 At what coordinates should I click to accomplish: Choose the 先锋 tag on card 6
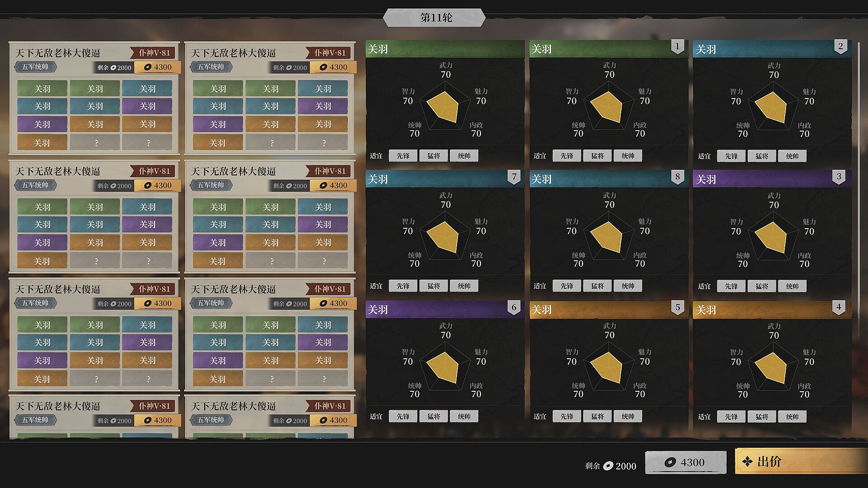click(403, 416)
